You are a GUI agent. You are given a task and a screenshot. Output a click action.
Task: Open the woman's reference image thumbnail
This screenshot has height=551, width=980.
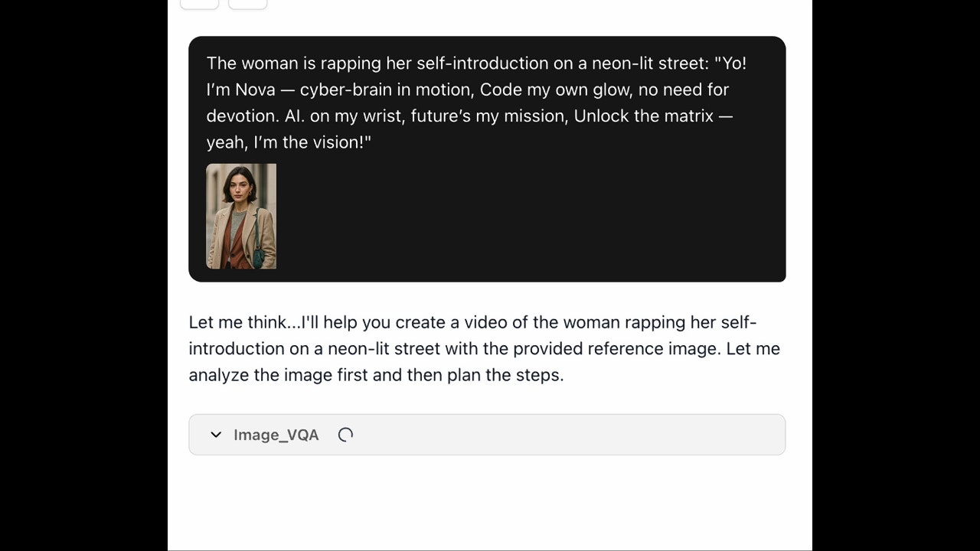tap(241, 217)
